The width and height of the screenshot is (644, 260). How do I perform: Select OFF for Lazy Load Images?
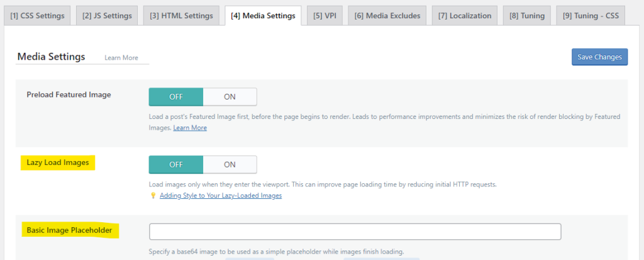pyautogui.click(x=176, y=164)
